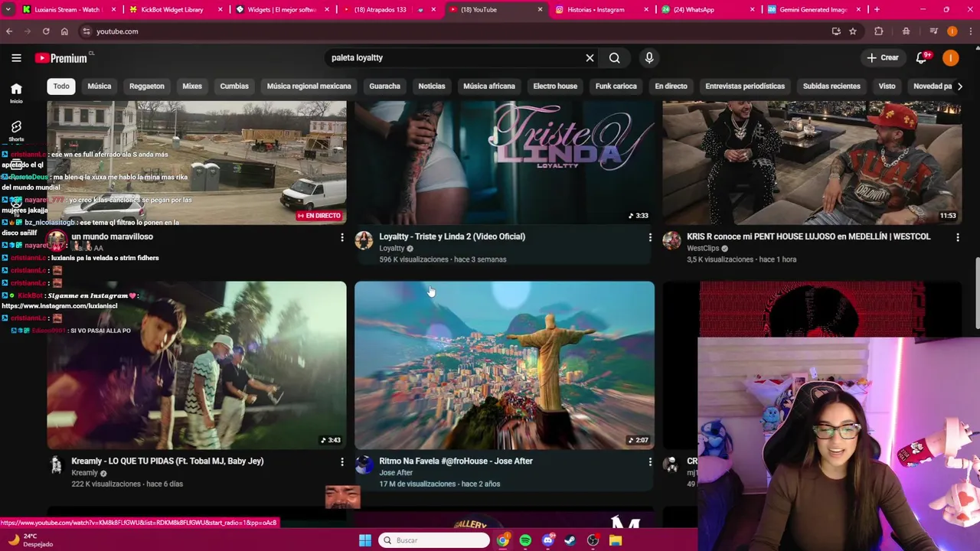This screenshot has height=551, width=980.
Task: Show more filter chips with right chevron
Action: tap(960, 86)
